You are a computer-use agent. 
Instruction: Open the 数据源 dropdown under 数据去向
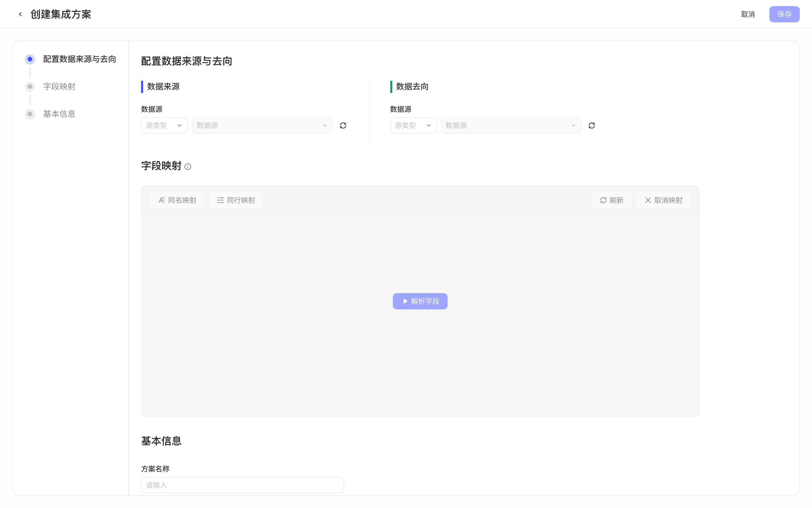(x=511, y=125)
